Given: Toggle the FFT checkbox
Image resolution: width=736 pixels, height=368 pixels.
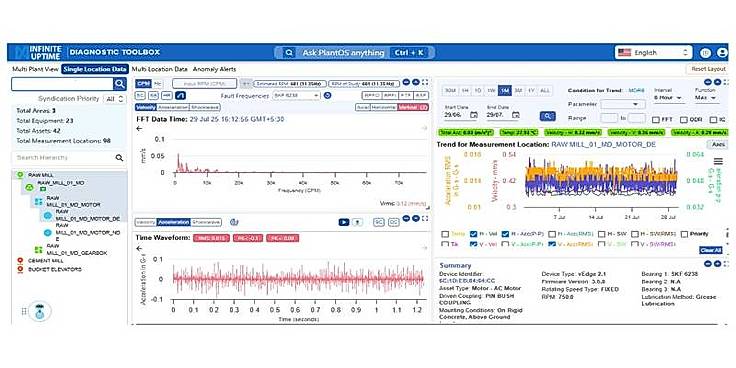Looking at the screenshot, I should tap(656, 120).
